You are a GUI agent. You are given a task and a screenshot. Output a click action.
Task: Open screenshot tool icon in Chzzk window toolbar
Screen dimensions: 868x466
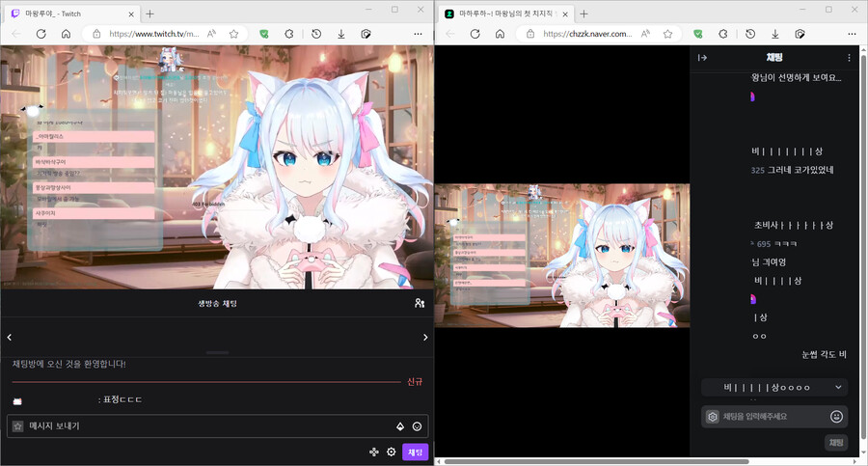point(800,34)
